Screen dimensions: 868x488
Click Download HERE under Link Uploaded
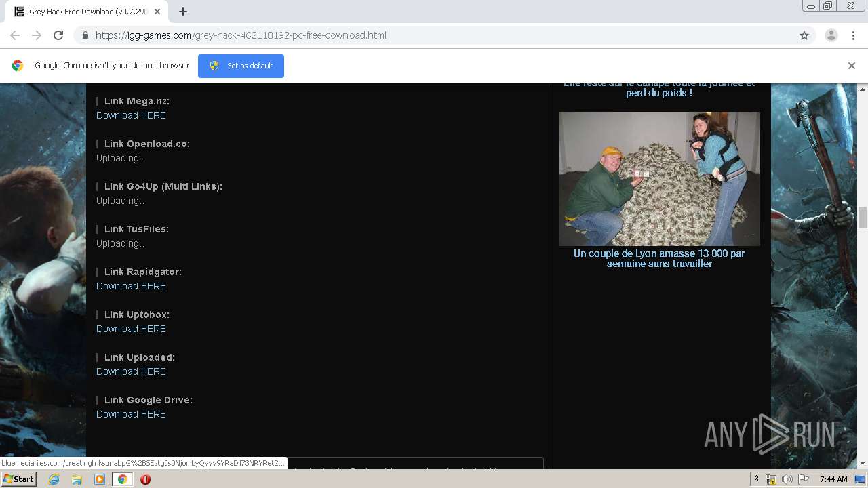[131, 371]
